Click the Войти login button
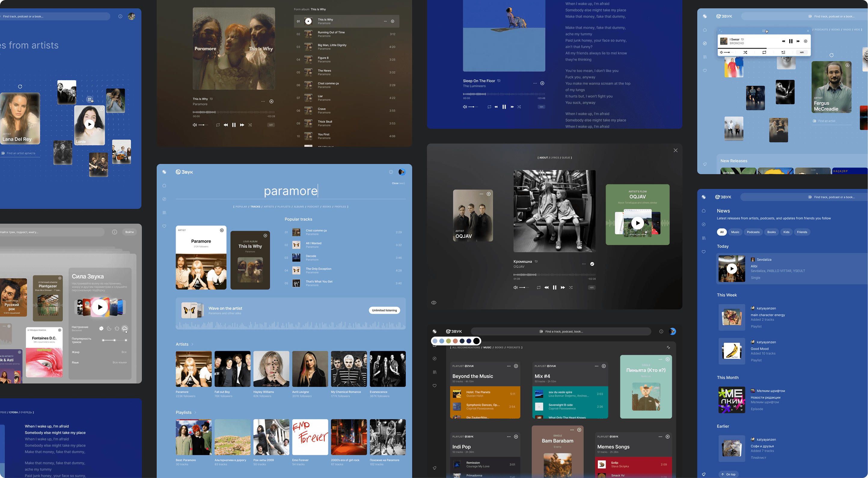The width and height of the screenshot is (868, 478). (130, 232)
